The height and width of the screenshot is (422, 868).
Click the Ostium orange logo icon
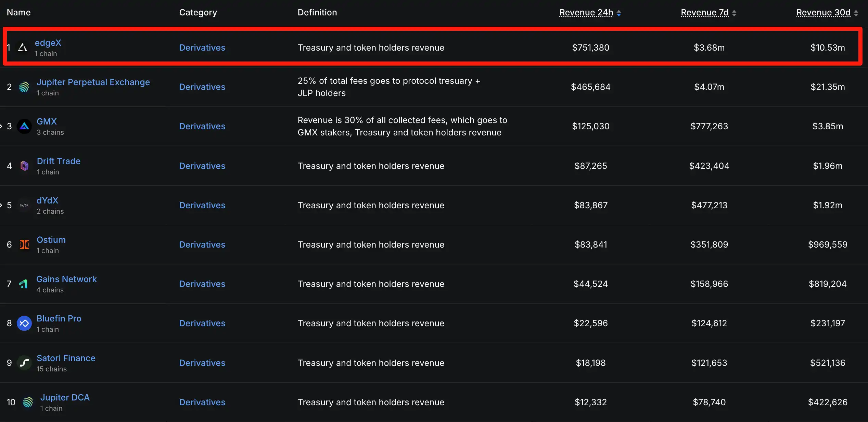(x=24, y=245)
